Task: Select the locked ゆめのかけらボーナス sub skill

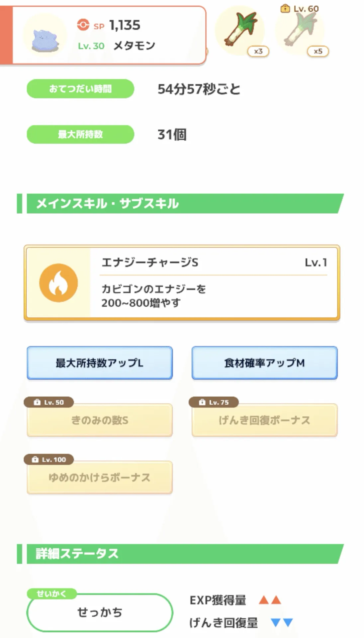Action: [100, 478]
